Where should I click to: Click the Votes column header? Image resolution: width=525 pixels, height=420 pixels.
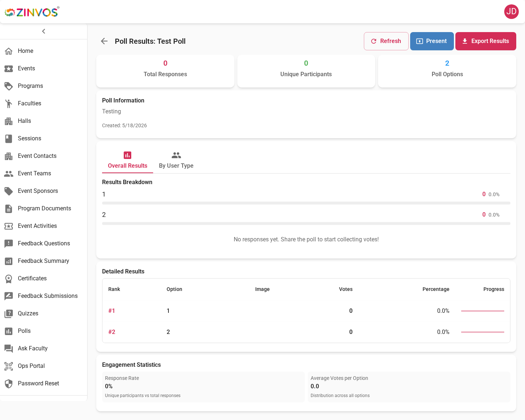346,289
